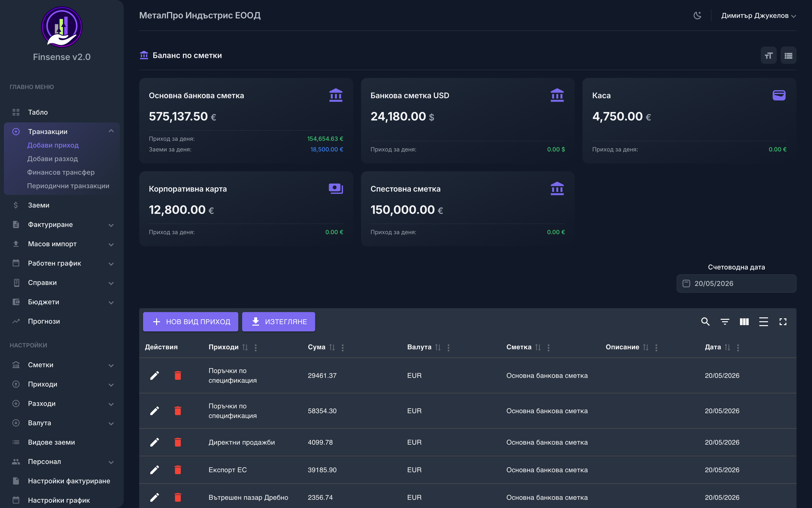Screen dimensions: 812x508
Task: Expand the Разходи settings menu
Action: coord(62,403)
